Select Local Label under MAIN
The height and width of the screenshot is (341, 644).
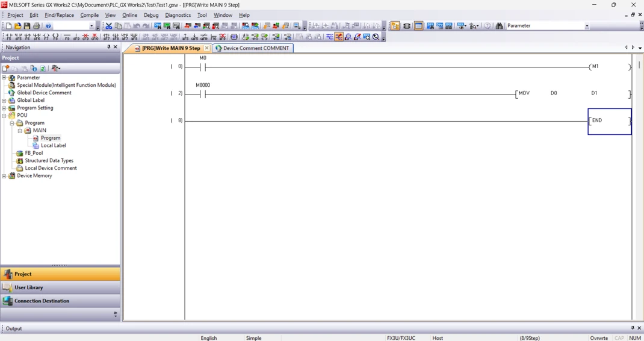point(53,145)
